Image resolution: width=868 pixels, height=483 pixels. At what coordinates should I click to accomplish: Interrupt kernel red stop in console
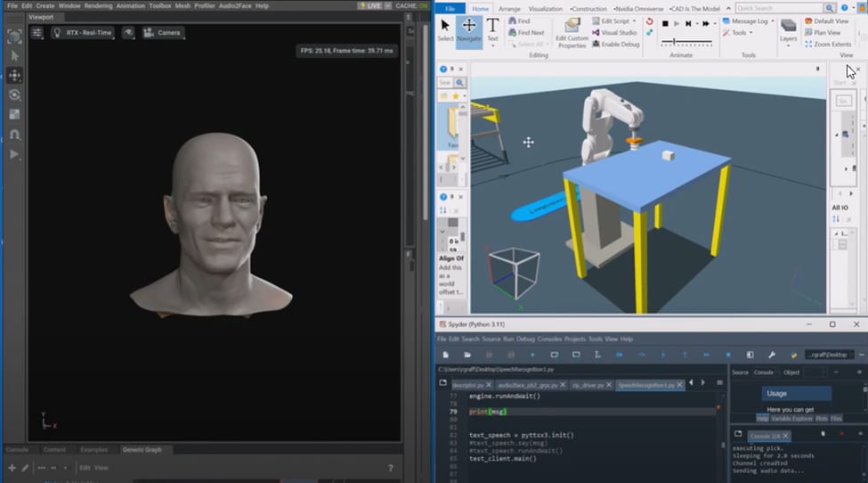click(841, 434)
